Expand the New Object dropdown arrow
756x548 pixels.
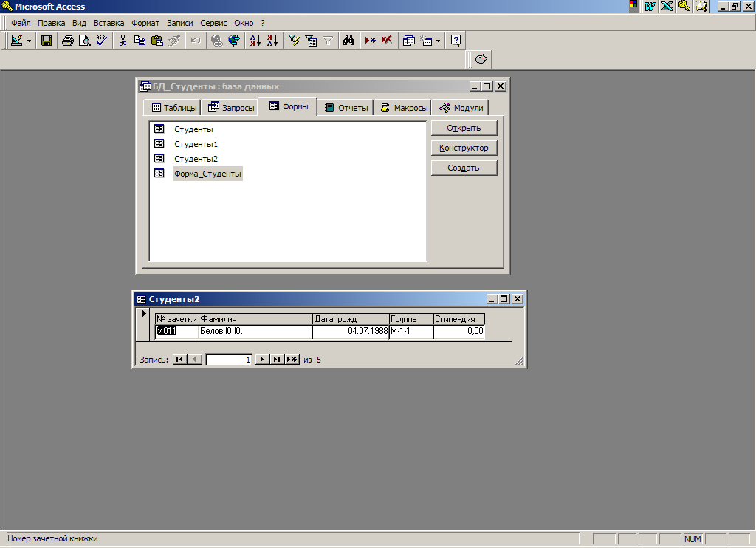tap(438, 41)
